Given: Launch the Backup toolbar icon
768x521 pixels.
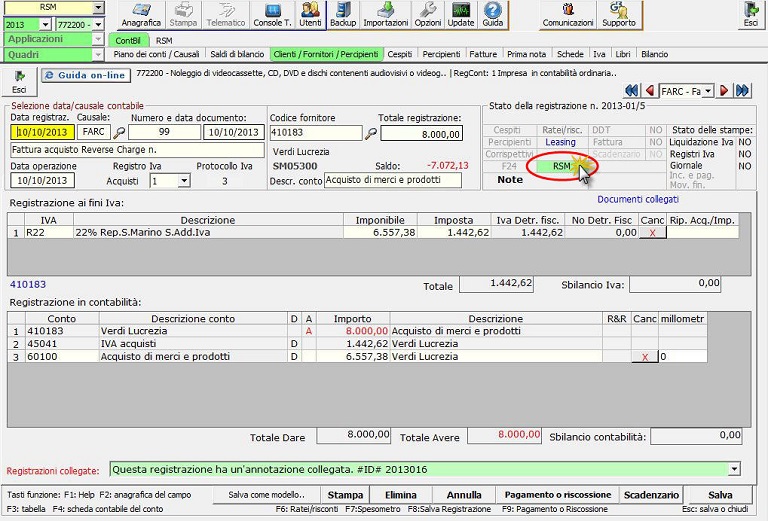Looking at the screenshot, I should [343, 15].
